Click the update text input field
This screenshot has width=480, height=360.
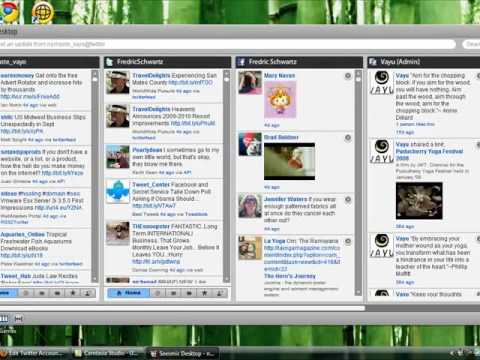pyautogui.click(x=228, y=44)
